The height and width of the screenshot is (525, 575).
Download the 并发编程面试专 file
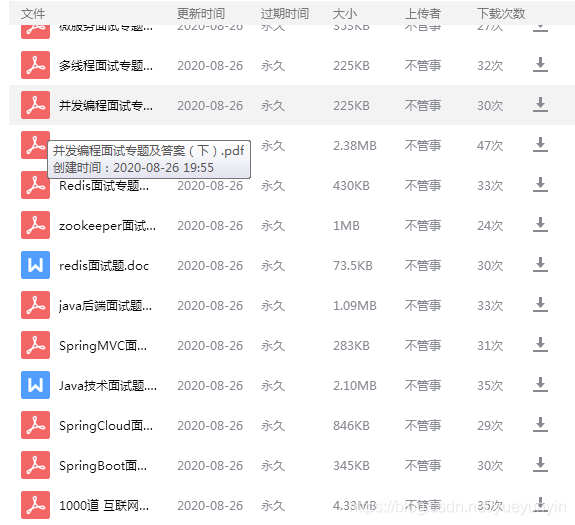point(540,105)
